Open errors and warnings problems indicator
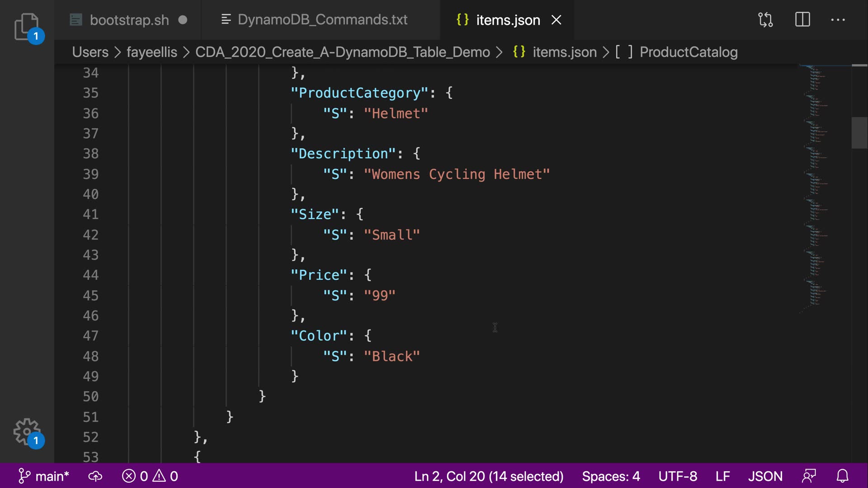Viewport: 868px width, 488px height. point(150,476)
